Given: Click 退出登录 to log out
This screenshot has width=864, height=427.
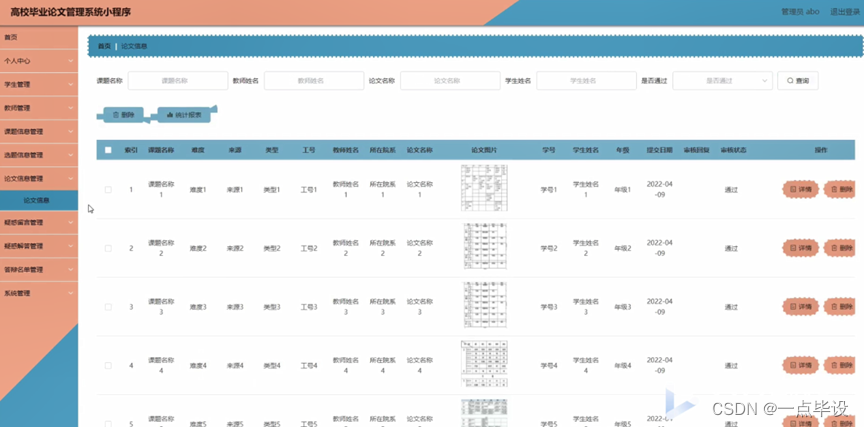Looking at the screenshot, I should (845, 12).
